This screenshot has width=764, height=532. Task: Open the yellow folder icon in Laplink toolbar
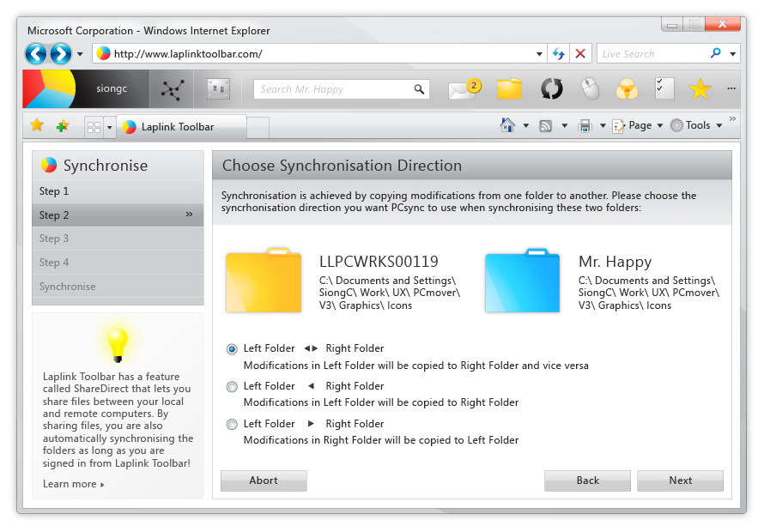point(509,89)
